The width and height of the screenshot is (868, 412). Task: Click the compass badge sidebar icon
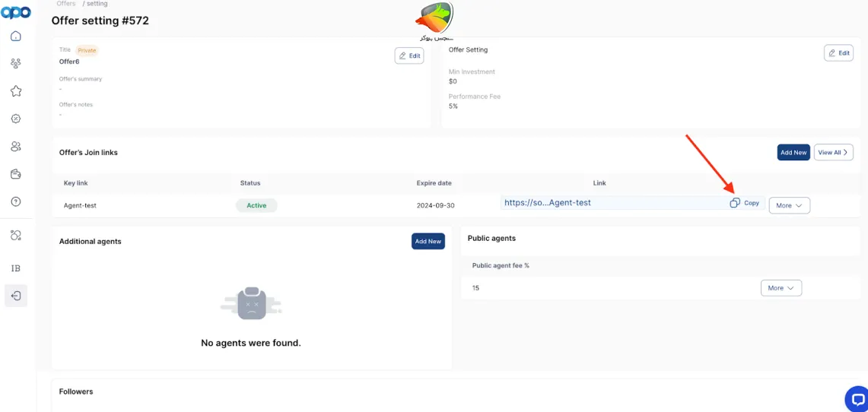tap(16, 119)
